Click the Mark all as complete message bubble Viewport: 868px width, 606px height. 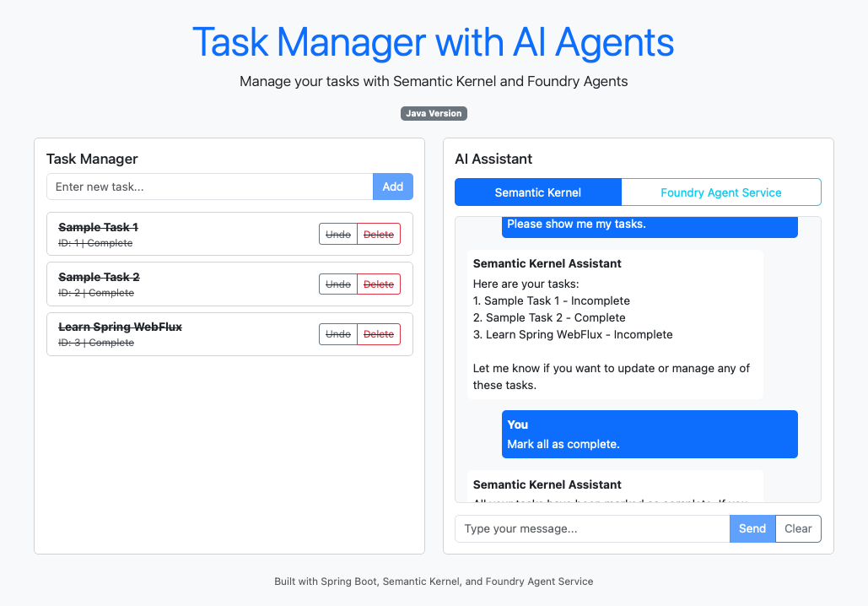[x=649, y=434]
